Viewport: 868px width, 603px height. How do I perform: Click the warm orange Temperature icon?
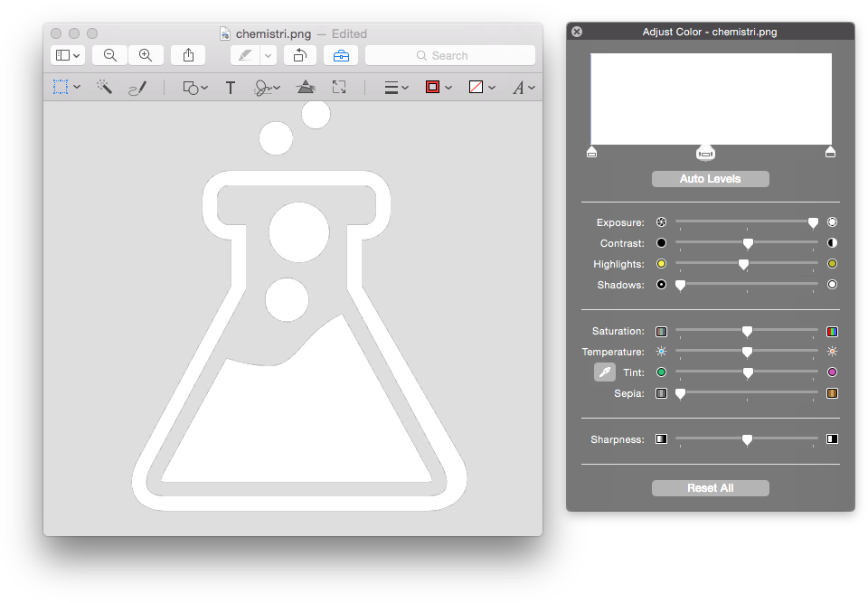(x=832, y=351)
